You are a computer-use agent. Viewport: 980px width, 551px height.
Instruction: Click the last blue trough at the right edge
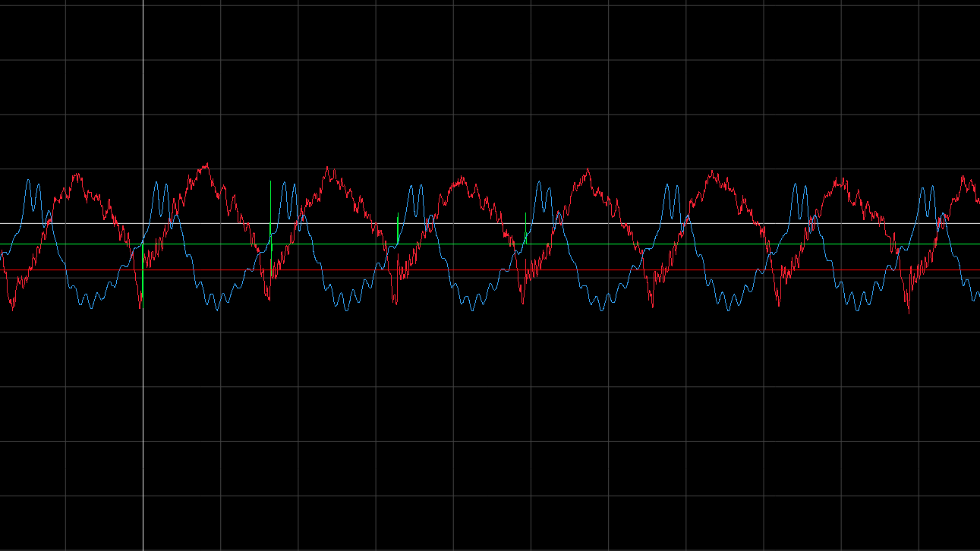pyautogui.click(x=975, y=298)
